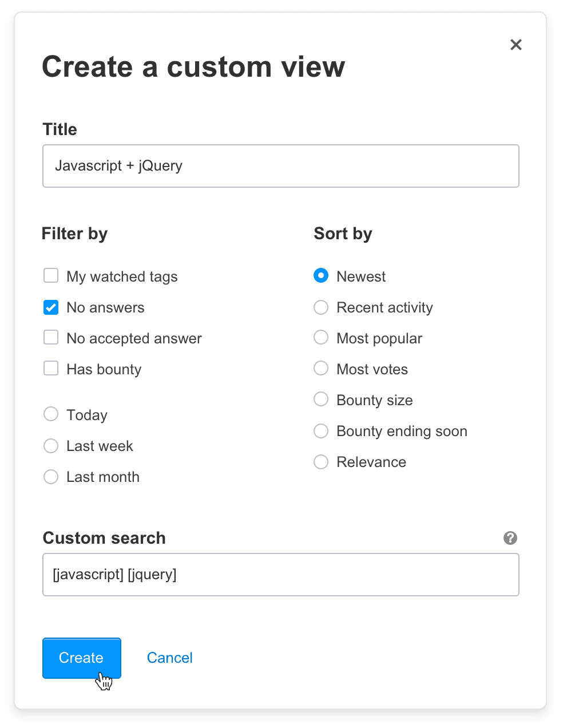Enable the My watched tags filter
Screen dimensions: 563x728
pos(51,275)
